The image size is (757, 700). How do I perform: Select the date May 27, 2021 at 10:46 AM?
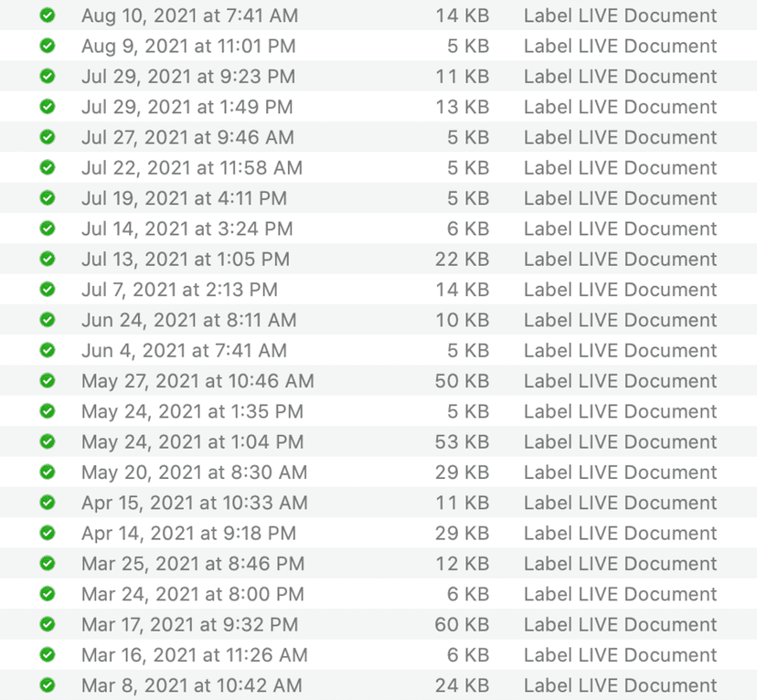(x=198, y=381)
